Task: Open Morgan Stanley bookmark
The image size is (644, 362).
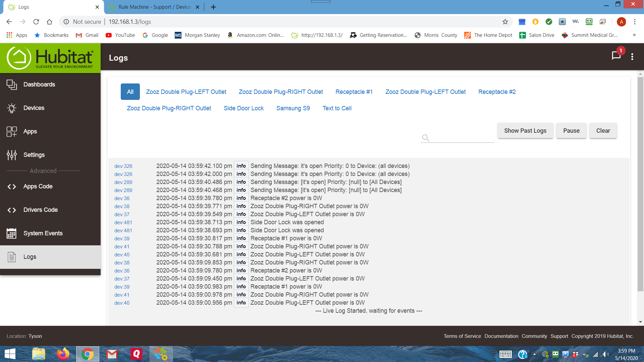Action: click(x=197, y=35)
